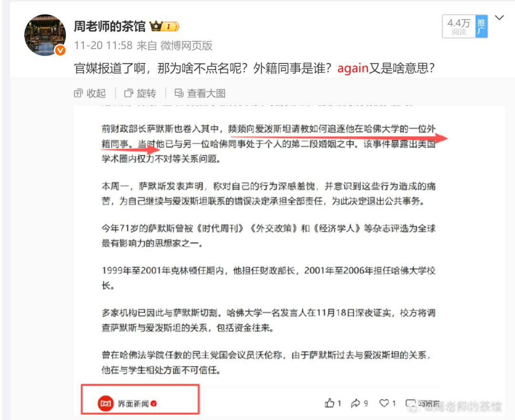Open the 微博网页版 source link

click(x=186, y=45)
